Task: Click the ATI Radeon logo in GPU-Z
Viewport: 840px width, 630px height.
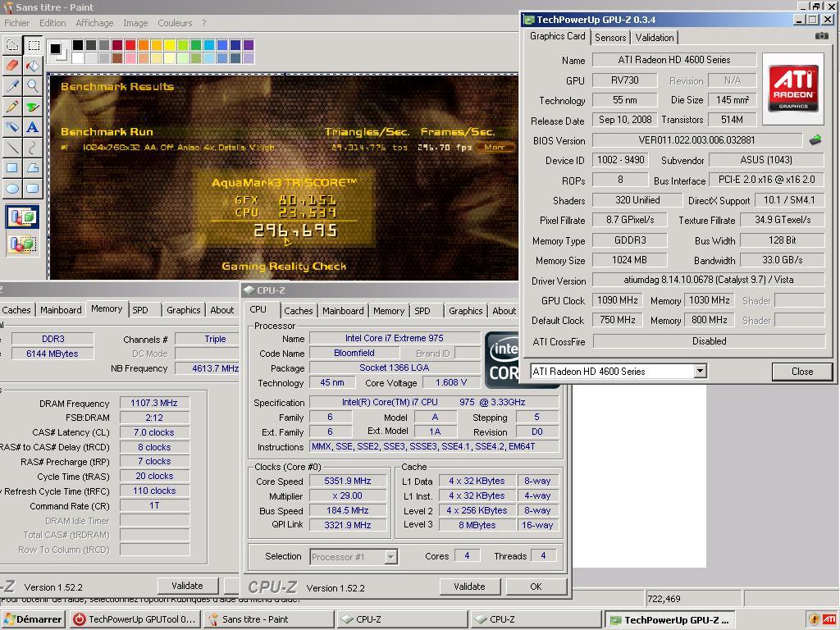Action: pos(793,89)
